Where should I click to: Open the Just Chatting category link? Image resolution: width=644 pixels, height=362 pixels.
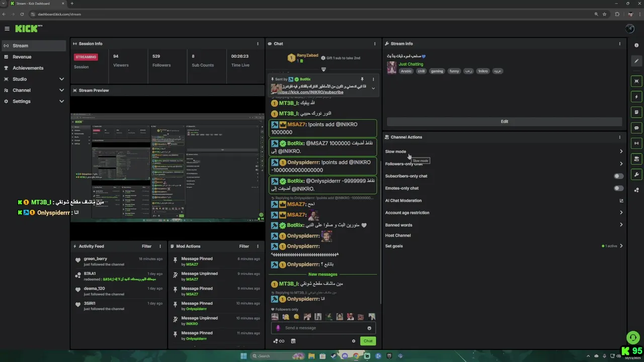(411, 64)
